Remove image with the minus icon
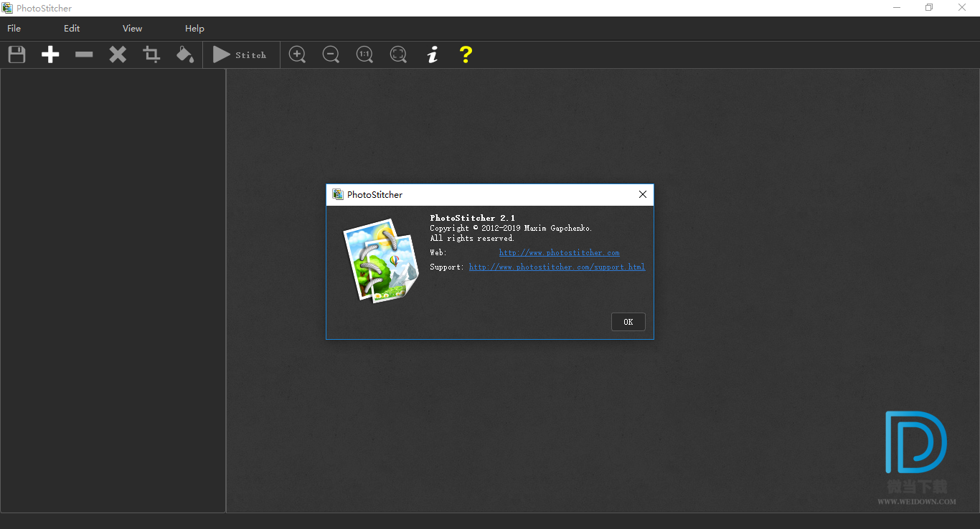The width and height of the screenshot is (980, 529). pyautogui.click(x=84, y=54)
